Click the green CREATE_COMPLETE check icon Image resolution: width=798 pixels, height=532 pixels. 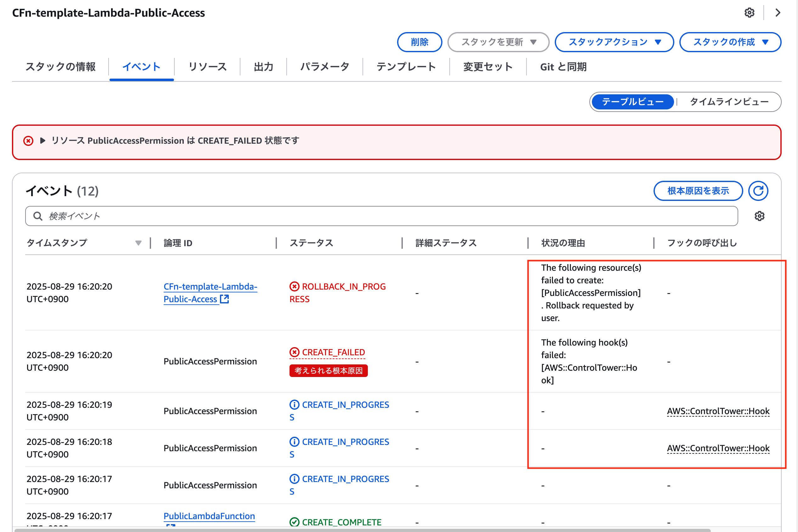pyautogui.click(x=295, y=522)
